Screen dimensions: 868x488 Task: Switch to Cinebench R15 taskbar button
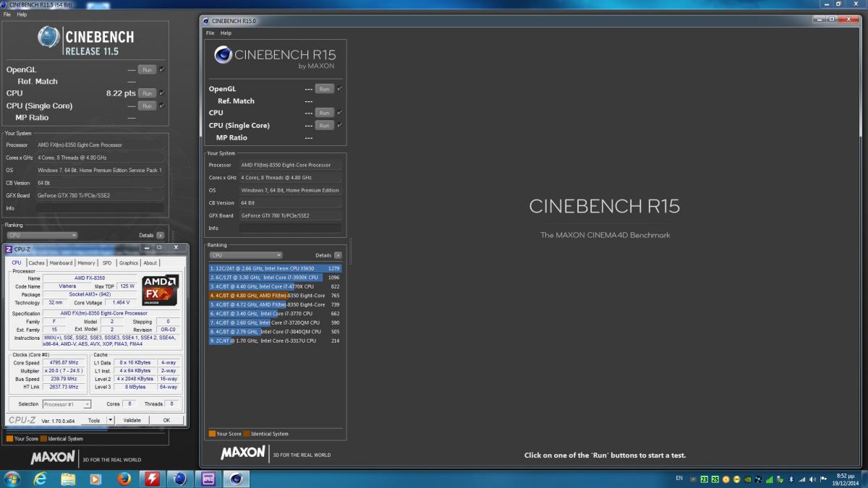pos(236,479)
